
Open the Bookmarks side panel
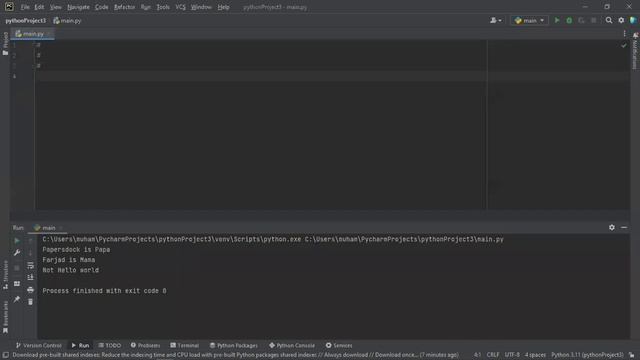point(5,317)
